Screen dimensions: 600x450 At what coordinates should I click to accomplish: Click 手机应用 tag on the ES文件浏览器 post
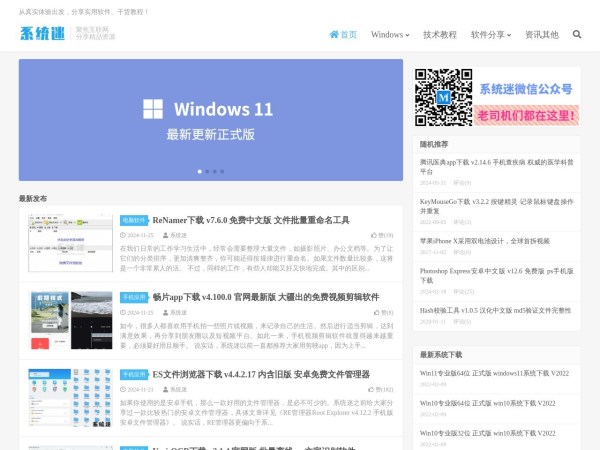(134, 374)
